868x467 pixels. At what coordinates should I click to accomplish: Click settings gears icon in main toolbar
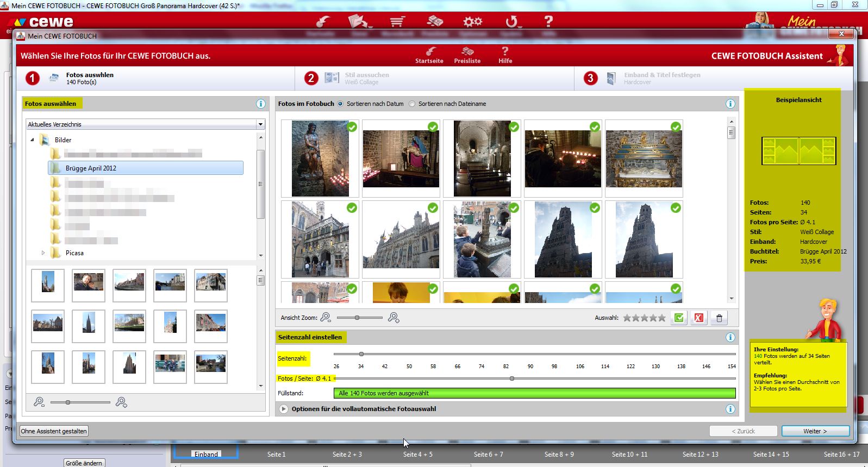click(472, 22)
